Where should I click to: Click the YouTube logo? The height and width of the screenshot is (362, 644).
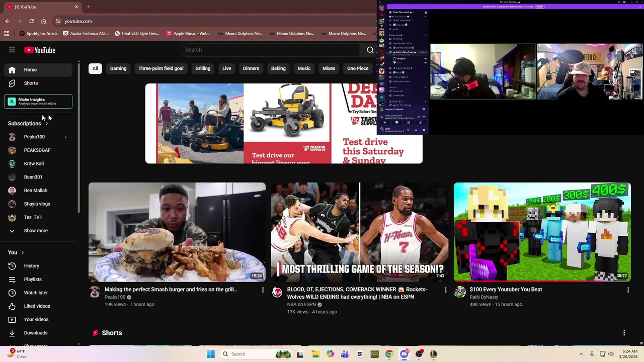point(40,50)
